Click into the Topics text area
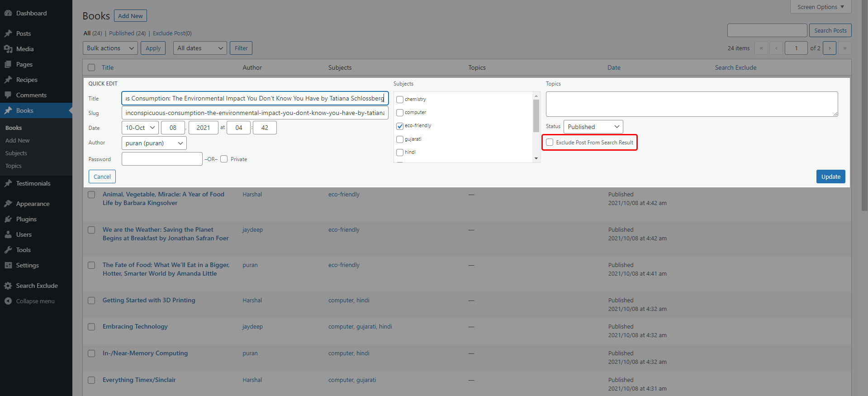This screenshot has width=868, height=396. tap(692, 104)
